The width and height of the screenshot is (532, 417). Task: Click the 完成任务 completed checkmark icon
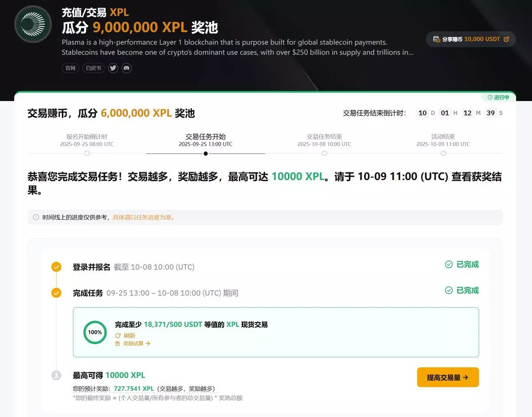pyautogui.click(x=56, y=293)
